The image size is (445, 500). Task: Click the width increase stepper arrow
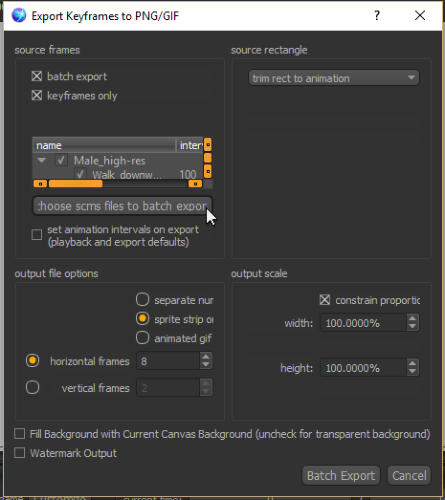412,319
